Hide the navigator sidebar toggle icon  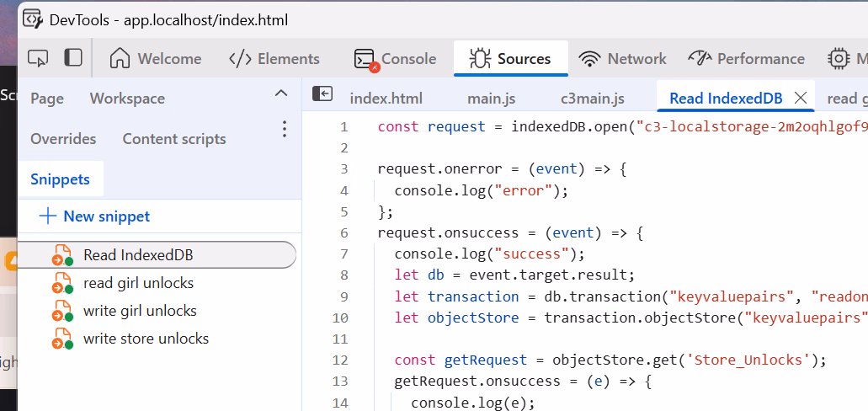coord(322,94)
